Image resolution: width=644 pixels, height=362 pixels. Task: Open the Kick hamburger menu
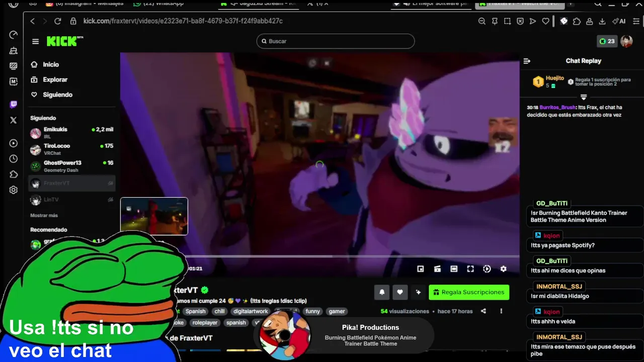[35, 41]
